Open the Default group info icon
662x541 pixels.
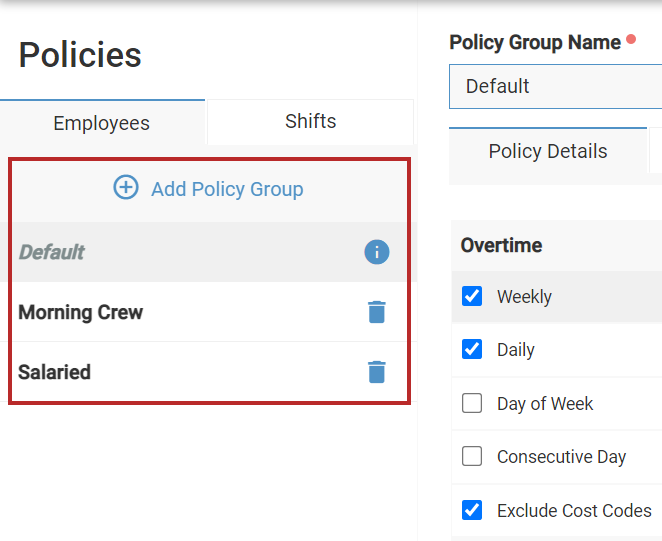377,252
